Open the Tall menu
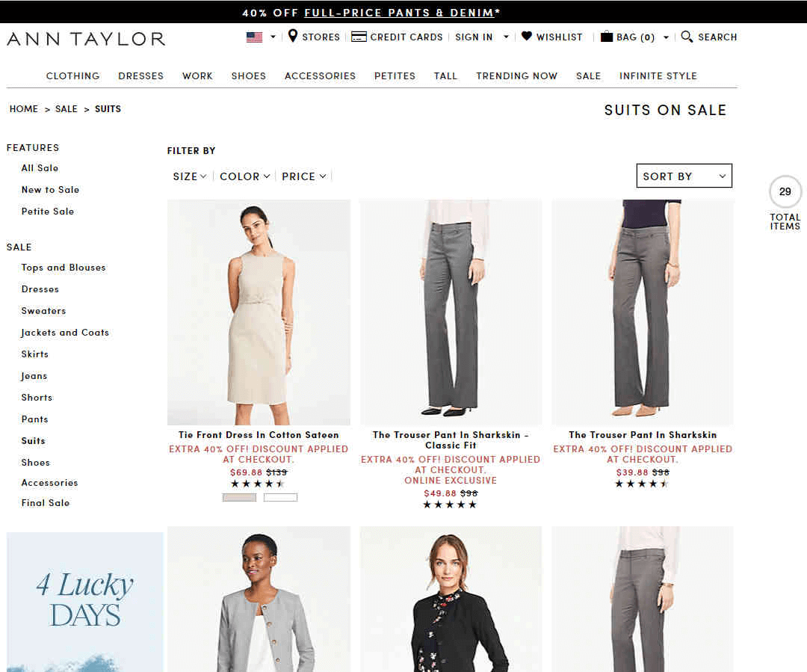Screen dimensions: 807x672 coord(445,75)
